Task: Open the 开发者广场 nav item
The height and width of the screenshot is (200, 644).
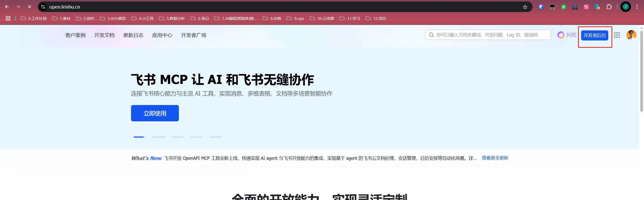Action: click(194, 35)
